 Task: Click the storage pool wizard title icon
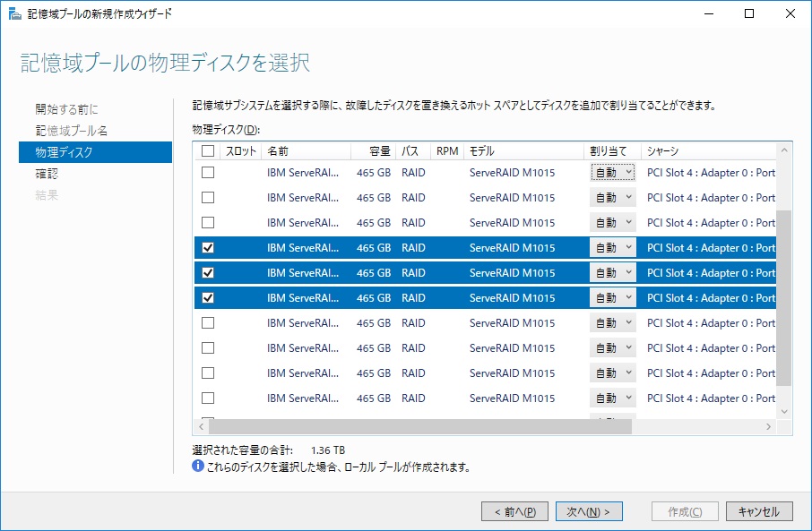[15, 13]
